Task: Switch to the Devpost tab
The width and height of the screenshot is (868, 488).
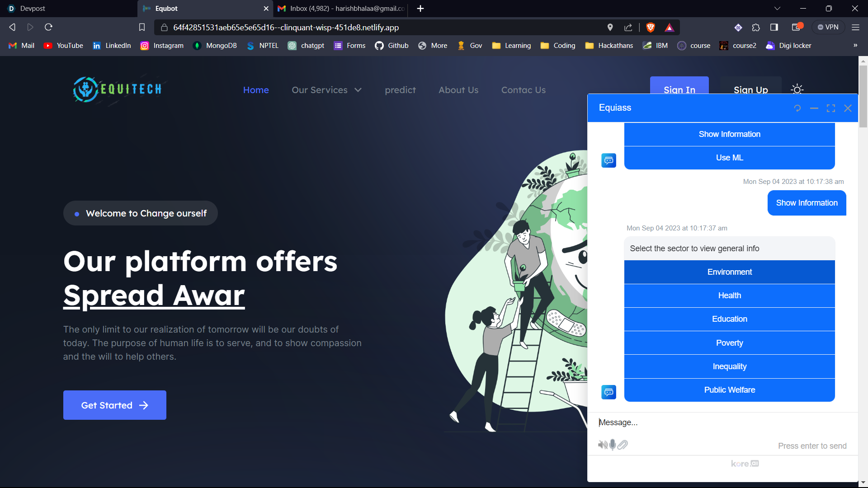Action: 33,9
